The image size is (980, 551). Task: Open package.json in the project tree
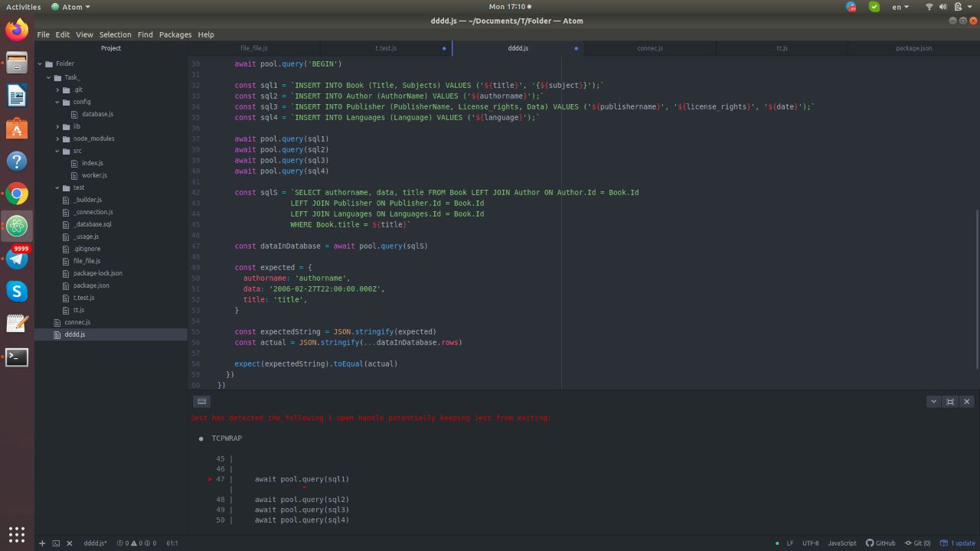coord(91,285)
